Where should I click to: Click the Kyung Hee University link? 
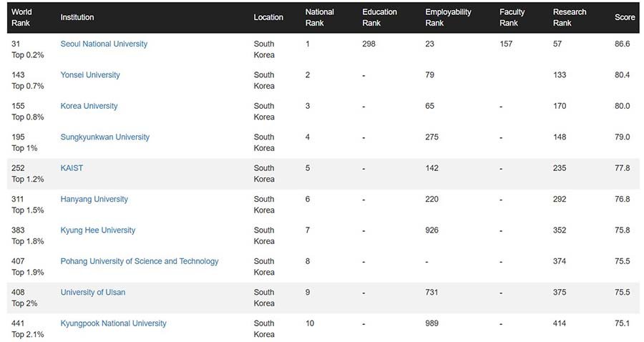click(x=98, y=230)
